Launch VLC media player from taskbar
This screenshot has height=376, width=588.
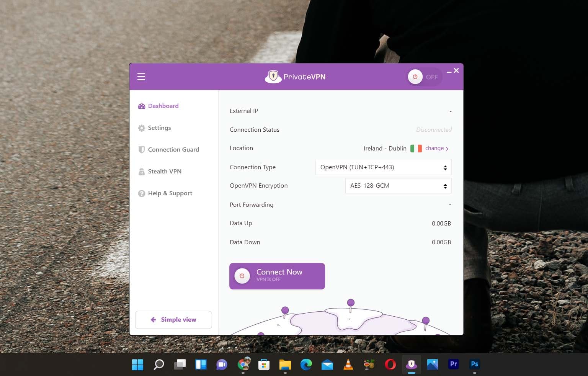[348, 365]
